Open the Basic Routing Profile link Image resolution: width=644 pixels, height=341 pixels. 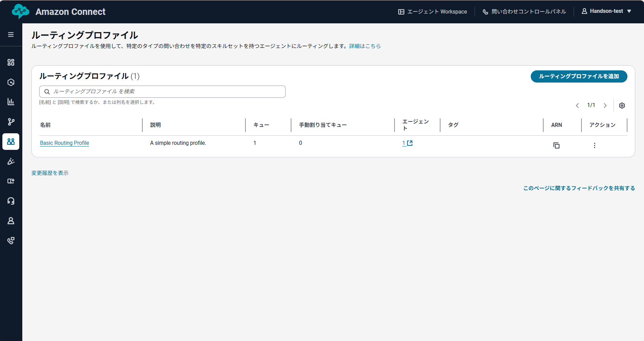(x=64, y=143)
